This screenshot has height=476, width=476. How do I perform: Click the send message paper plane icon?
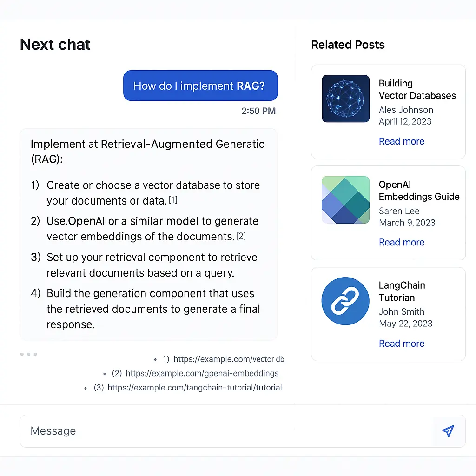tap(448, 431)
